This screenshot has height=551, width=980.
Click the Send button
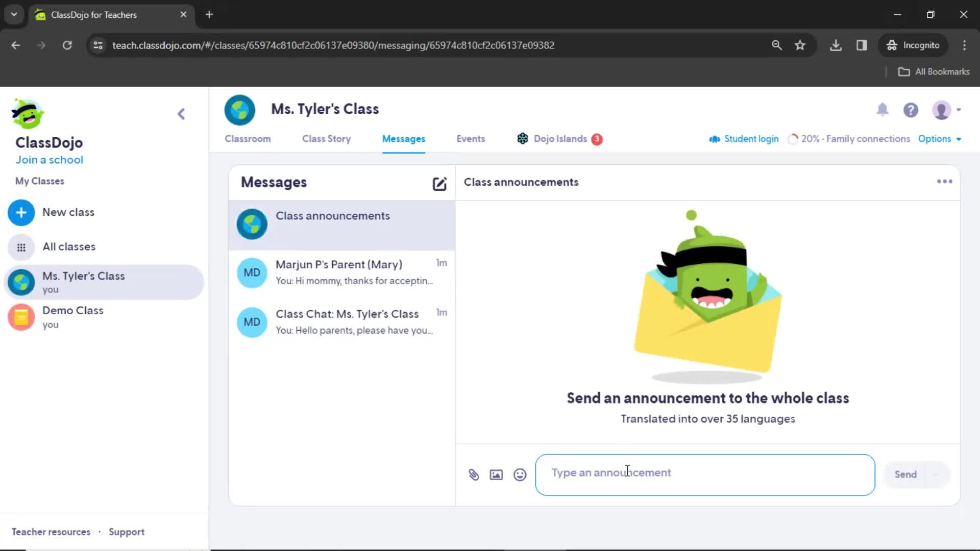905,474
